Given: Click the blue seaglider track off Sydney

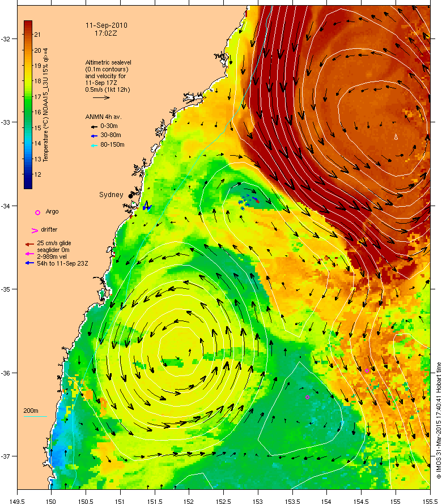Looking at the screenshot, I should point(147,206).
